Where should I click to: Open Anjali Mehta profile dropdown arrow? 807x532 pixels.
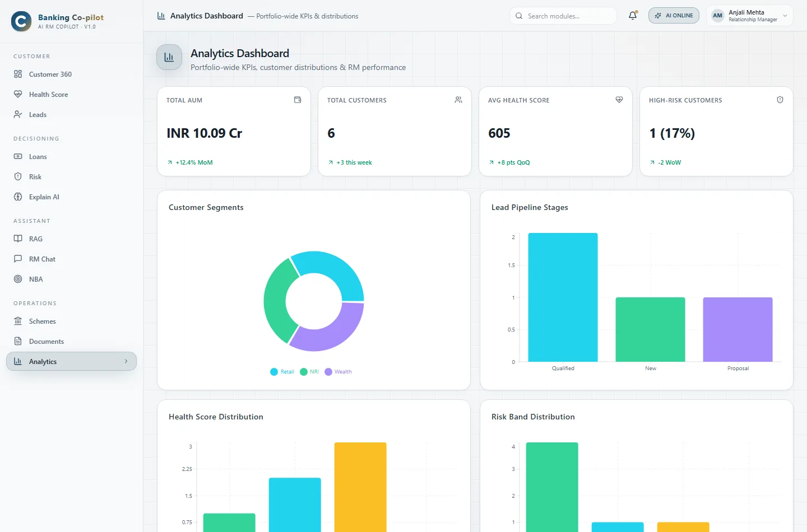point(785,16)
